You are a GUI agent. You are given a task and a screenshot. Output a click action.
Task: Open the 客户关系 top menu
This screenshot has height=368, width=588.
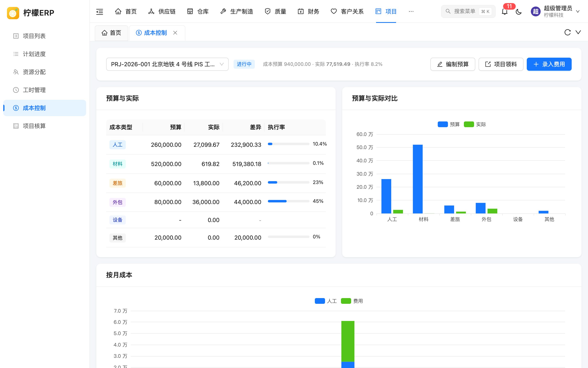(347, 11)
